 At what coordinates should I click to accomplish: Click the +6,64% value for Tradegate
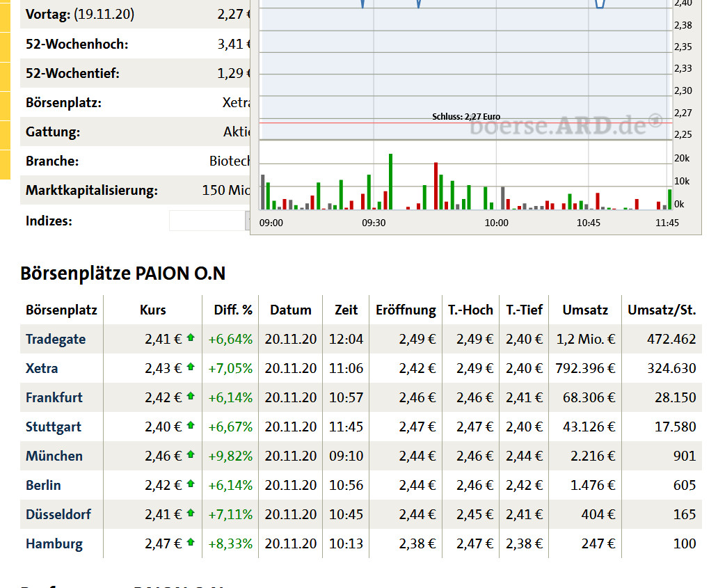[x=230, y=340]
